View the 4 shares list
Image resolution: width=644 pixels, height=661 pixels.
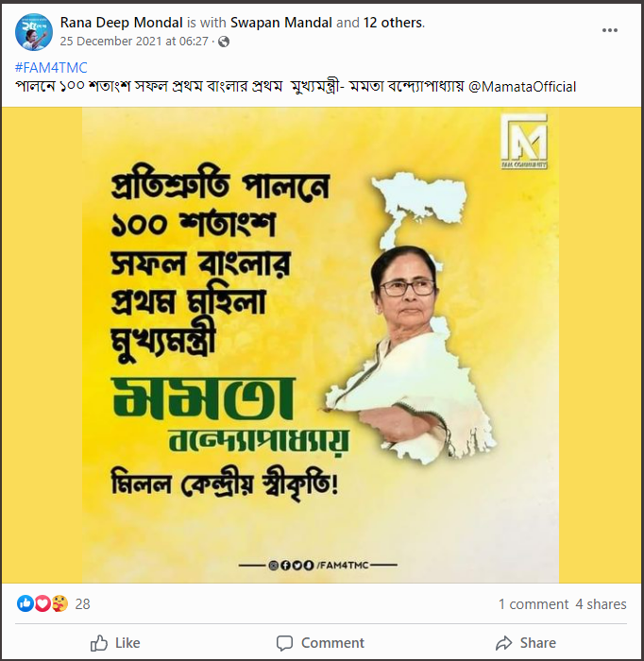click(601, 604)
